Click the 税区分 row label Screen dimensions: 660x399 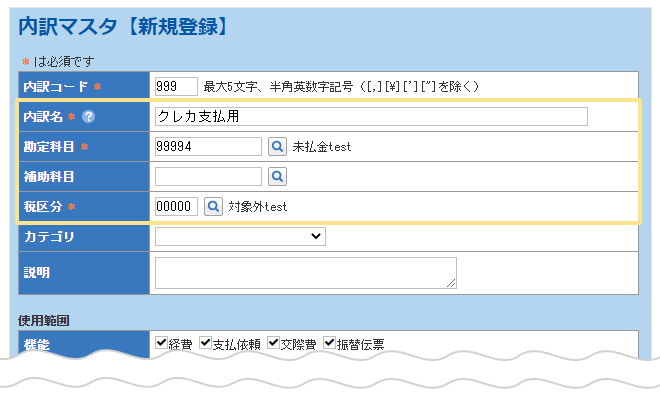pos(43,206)
